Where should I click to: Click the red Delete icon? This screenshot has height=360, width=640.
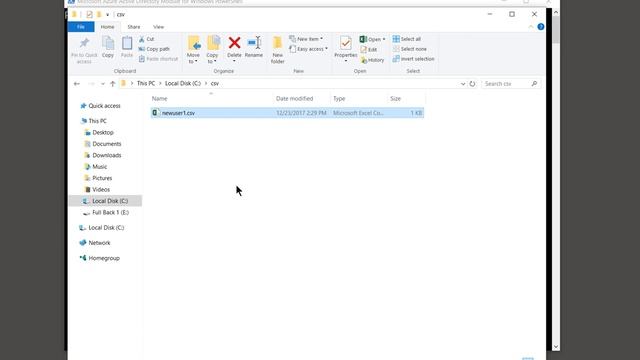[234, 43]
